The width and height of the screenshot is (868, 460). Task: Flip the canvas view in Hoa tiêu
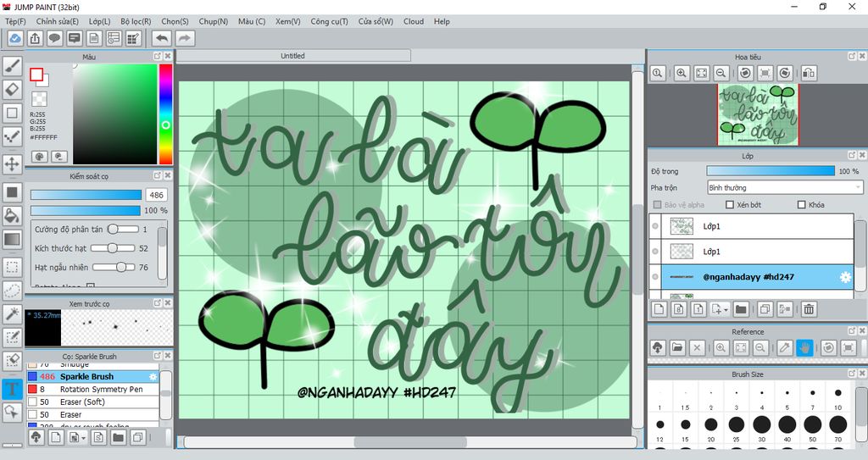coord(809,73)
